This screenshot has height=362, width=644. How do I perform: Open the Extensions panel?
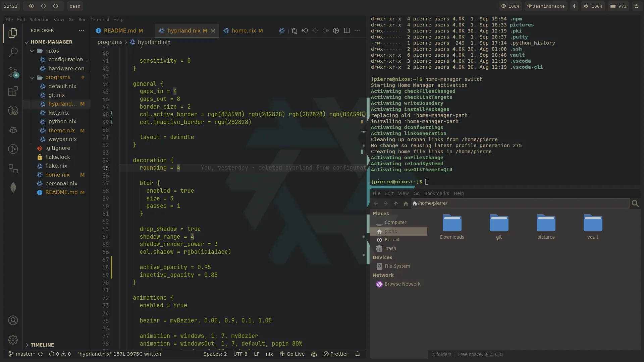coord(13,92)
